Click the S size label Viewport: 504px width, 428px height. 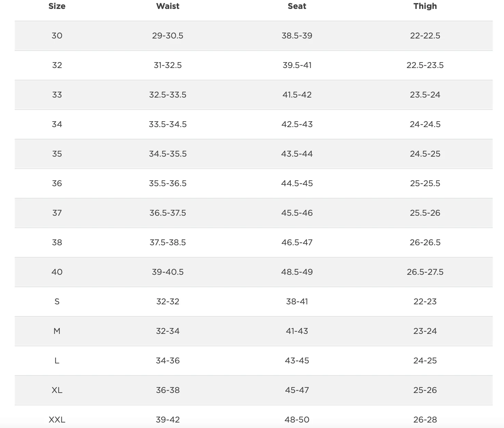[x=57, y=302]
